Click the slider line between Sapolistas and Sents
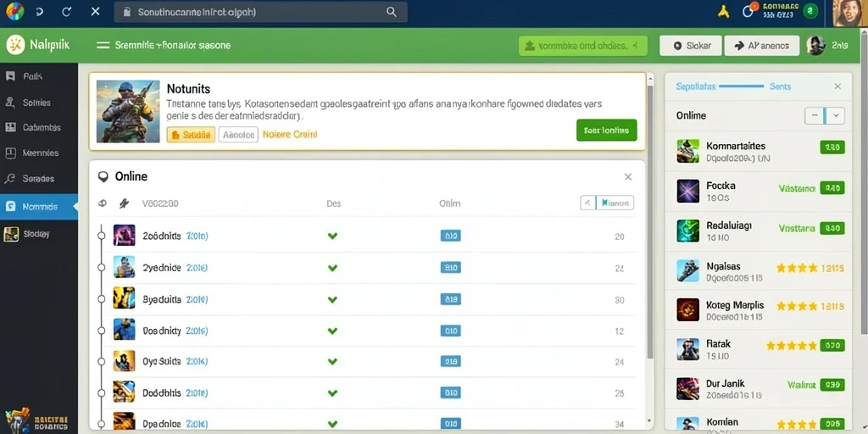Viewport: 868px width, 434px height. 741,86
